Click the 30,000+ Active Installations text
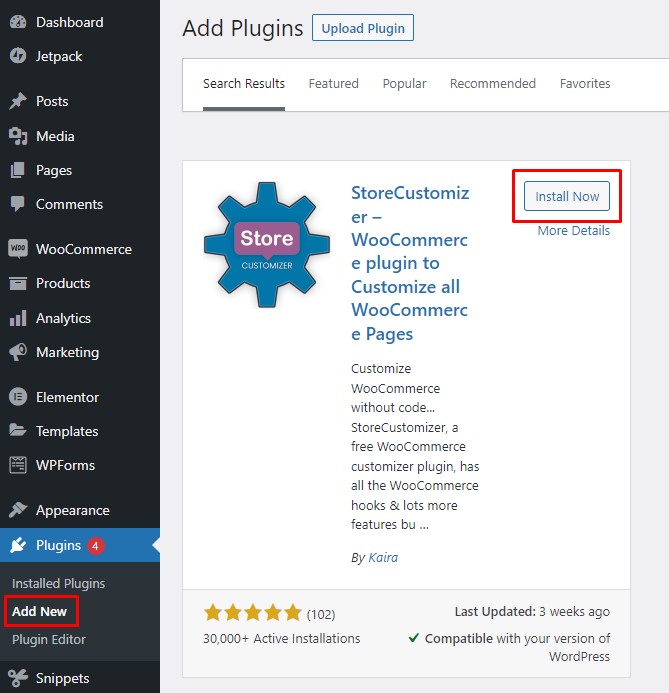Image resolution: width=669 pixels, height=693 pixels. (x=282, y=639)
